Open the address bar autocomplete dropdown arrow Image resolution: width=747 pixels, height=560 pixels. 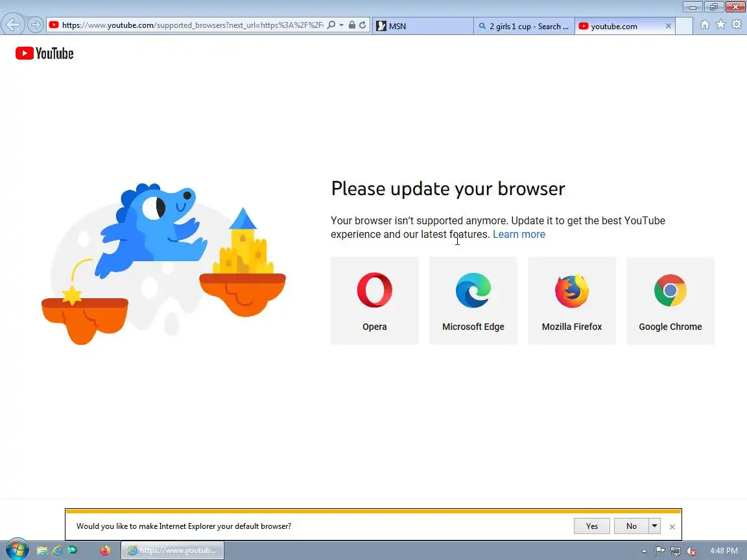pos(342,25)
